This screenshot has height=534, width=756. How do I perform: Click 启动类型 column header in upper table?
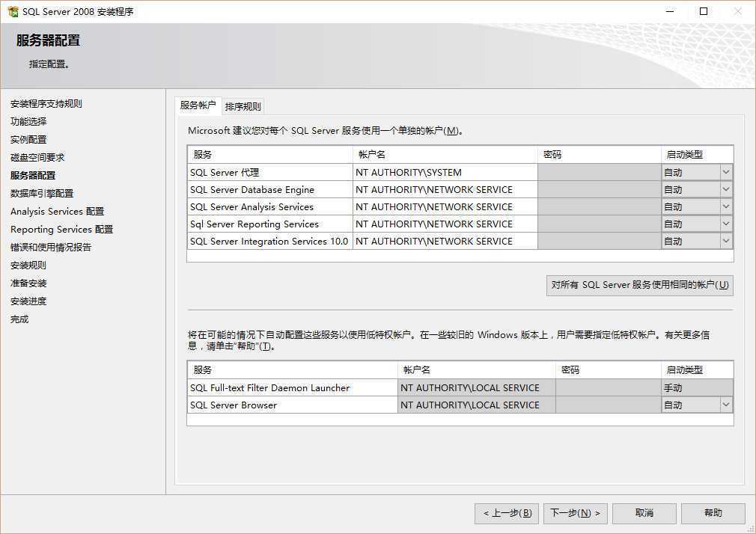click(x=697, y=155)
